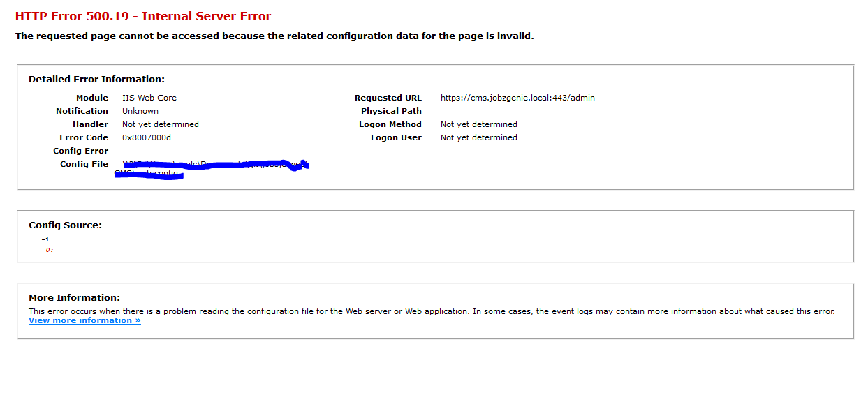The width and height of the screenshot is (868, 402).
Task: Click the 'Error Code' label
Action: click(x=84, y=137)
